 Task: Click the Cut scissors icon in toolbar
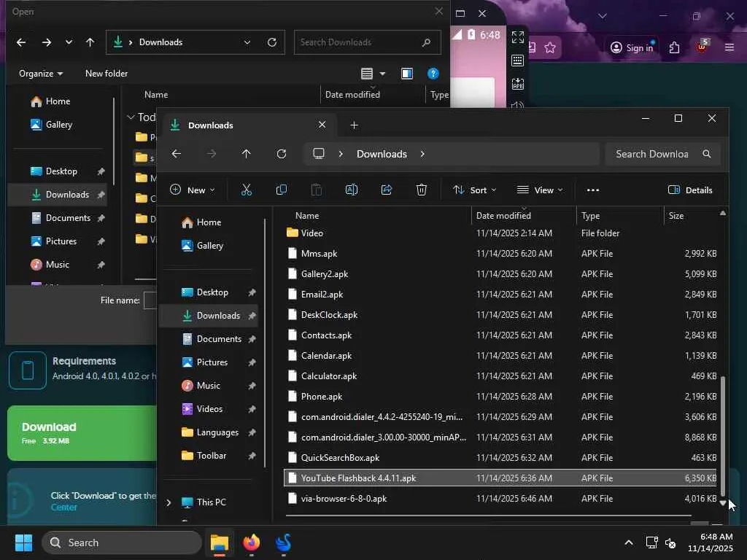tap(246, 190)
